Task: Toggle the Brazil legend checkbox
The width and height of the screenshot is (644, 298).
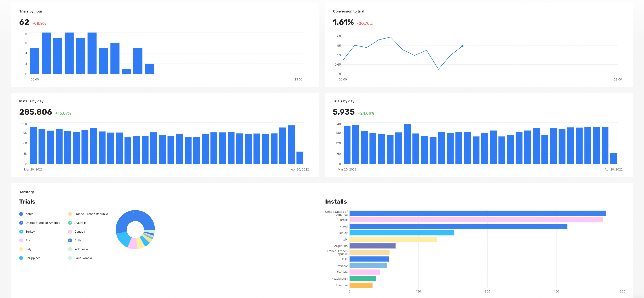Action: [x=21, y=240]
